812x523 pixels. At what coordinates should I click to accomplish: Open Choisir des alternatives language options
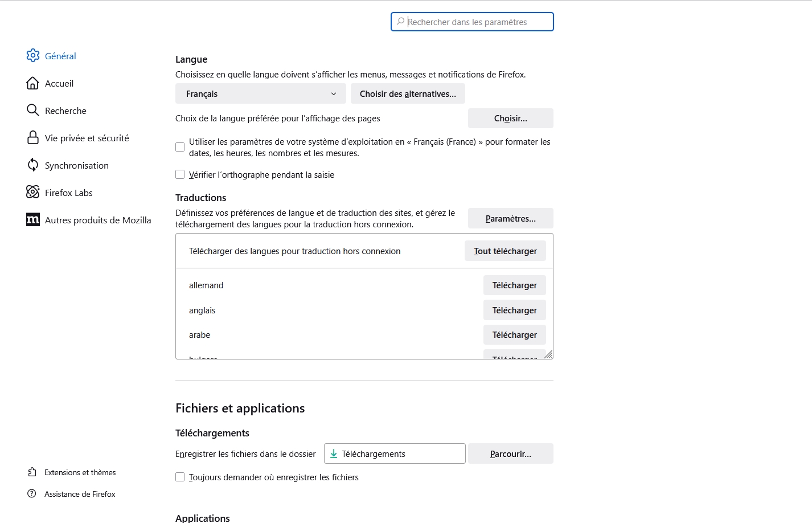pyautogui.click(x=408, y=94)
